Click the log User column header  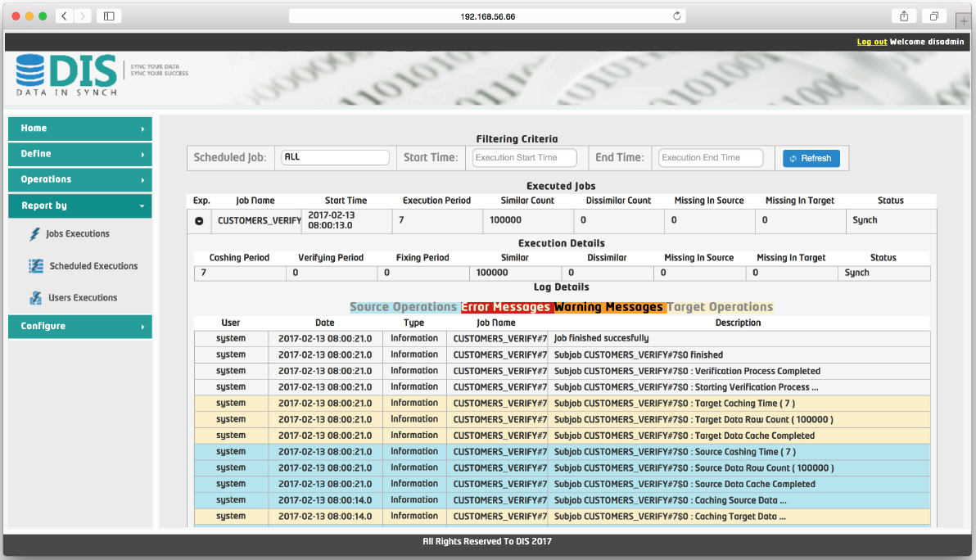tap(231, 323)
